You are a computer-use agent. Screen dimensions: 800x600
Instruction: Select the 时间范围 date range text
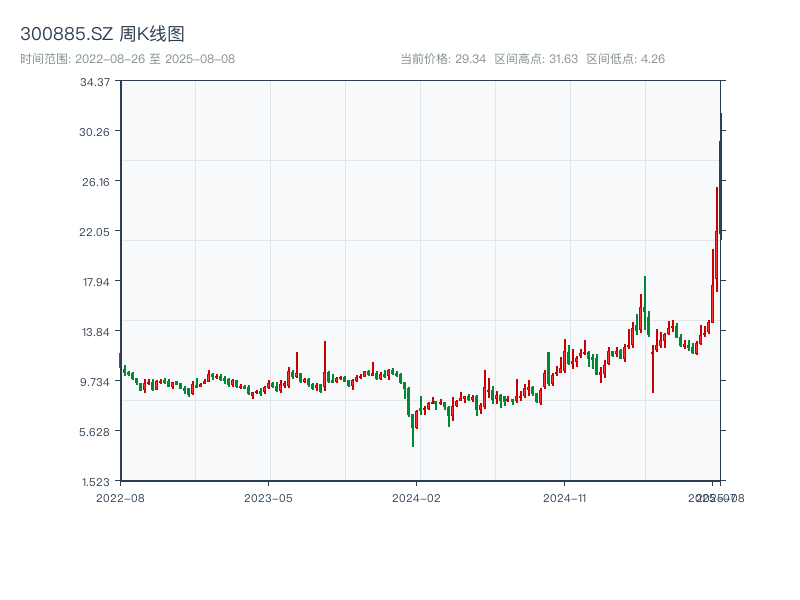coord(128,59)
